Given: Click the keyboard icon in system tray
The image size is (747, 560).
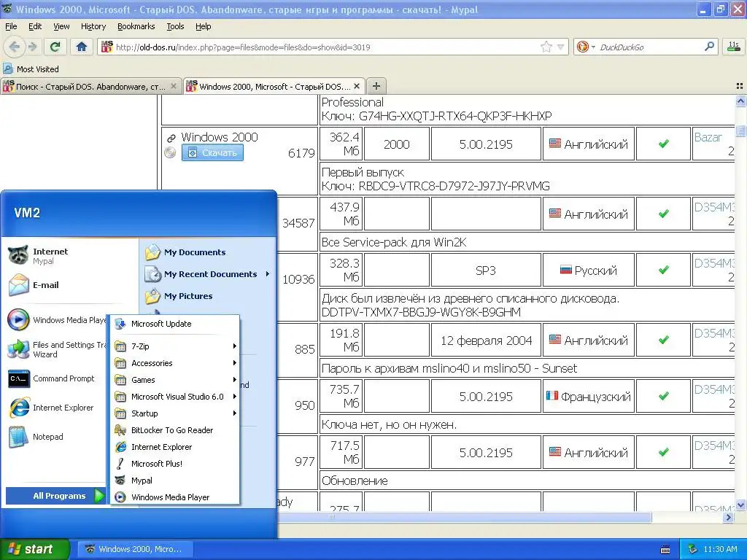Looking at the screenshot, I should tap(665, 550).
